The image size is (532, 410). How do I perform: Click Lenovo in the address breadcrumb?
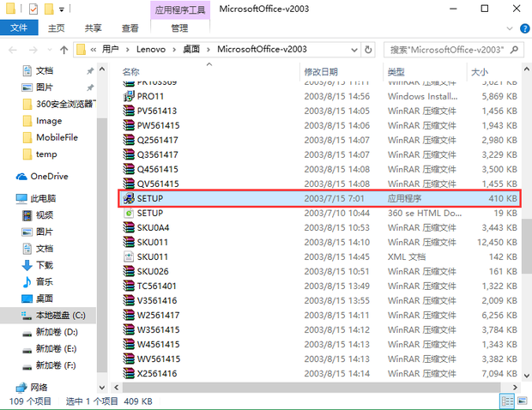coord(151,50)
